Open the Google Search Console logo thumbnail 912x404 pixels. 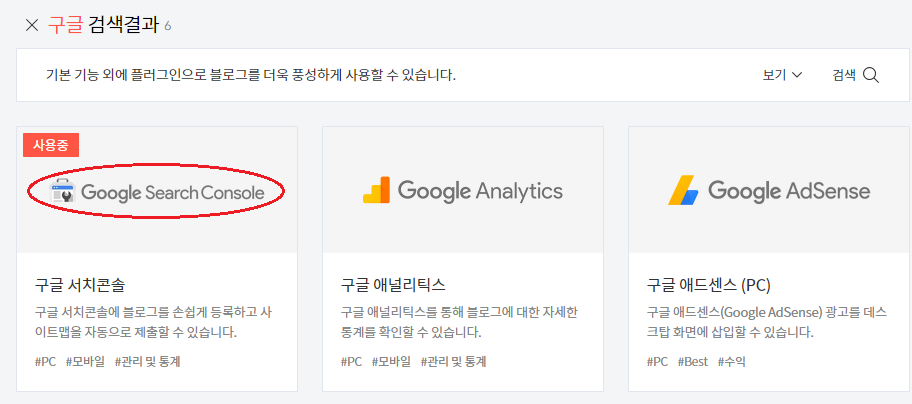tap(157, 191)
